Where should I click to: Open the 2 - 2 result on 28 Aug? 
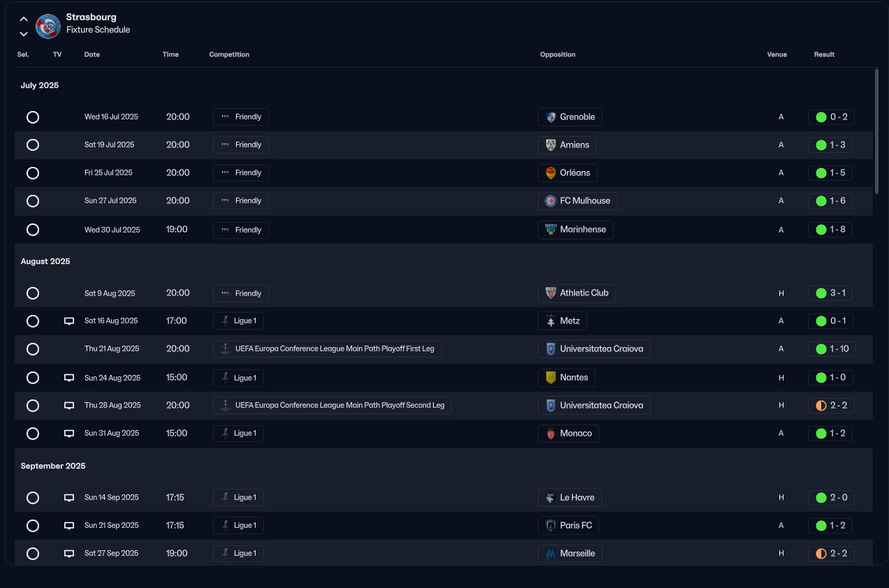(832, 406)
